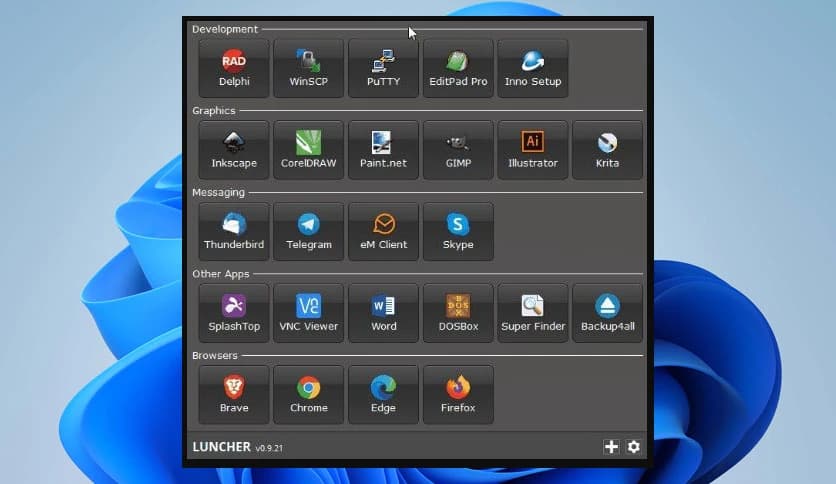This screenshot has width=836, height=484.
Task: Launch Google Chrome
Action: click(x=309, y=395)
